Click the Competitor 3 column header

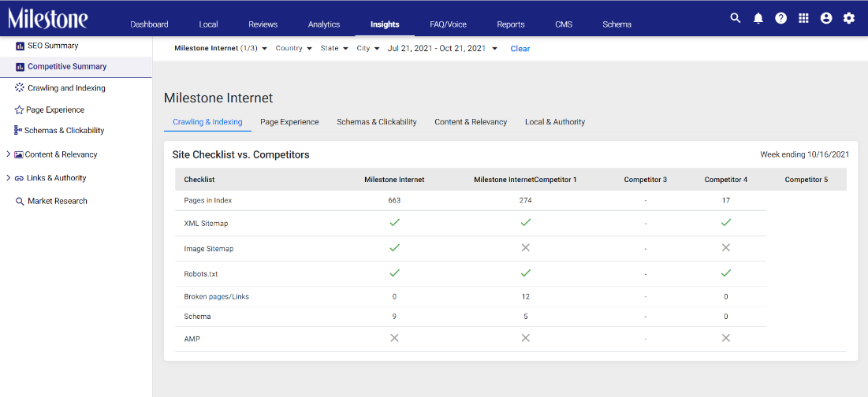[646, 180]
